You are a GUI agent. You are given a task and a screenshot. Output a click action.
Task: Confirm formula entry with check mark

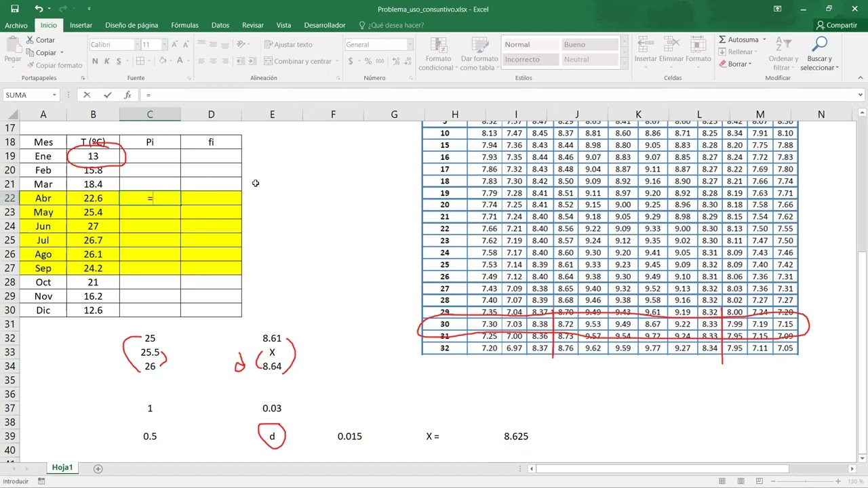tap(107, 96)
